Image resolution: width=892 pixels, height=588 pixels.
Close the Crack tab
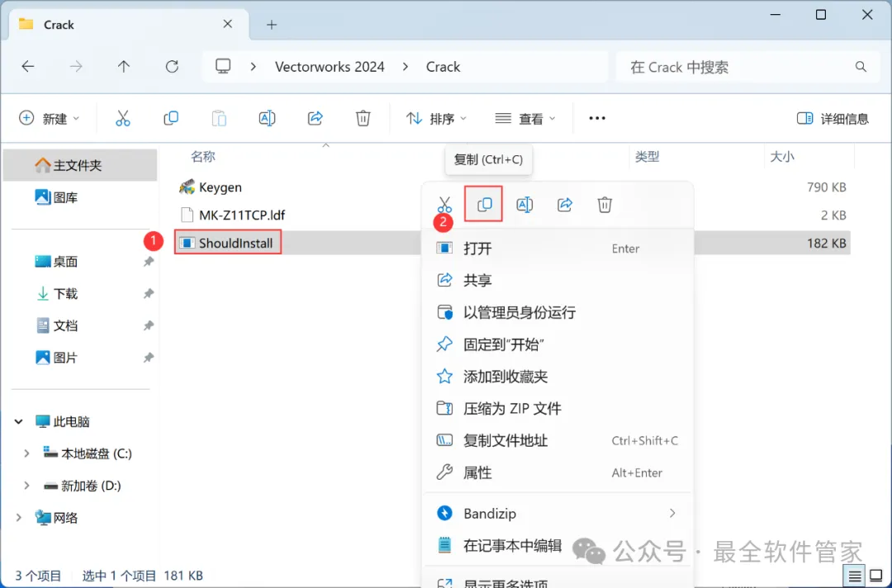(228, 24)
